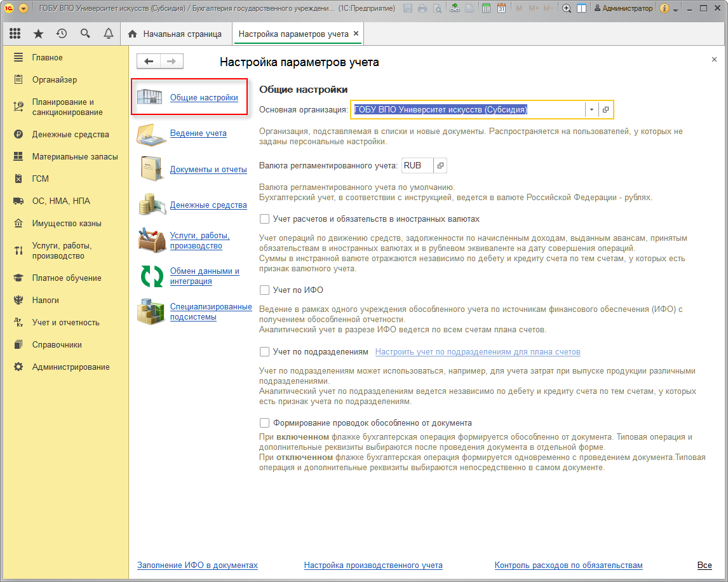Open Общие настройки settings link
The width and height of the screenshot is (728, 582).
pyautogui.click(x=204, y=98)
